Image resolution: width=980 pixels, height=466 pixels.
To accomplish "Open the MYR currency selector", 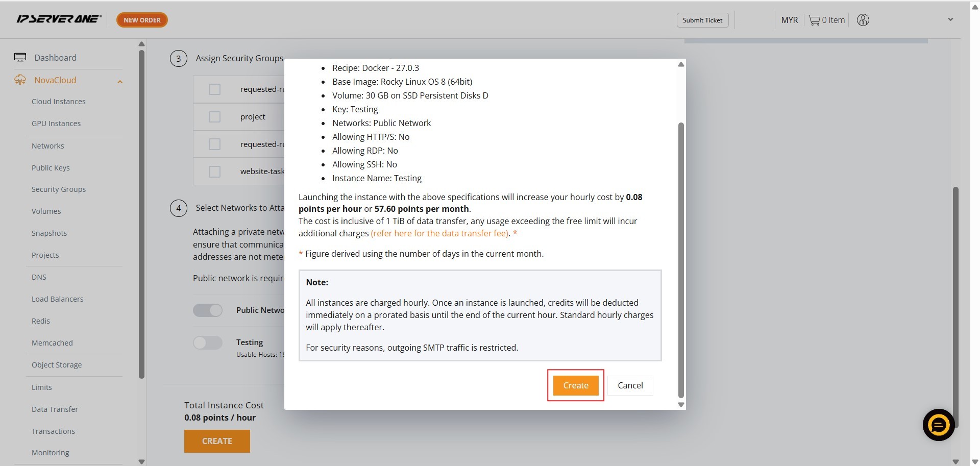I will (x=789, y=20).
